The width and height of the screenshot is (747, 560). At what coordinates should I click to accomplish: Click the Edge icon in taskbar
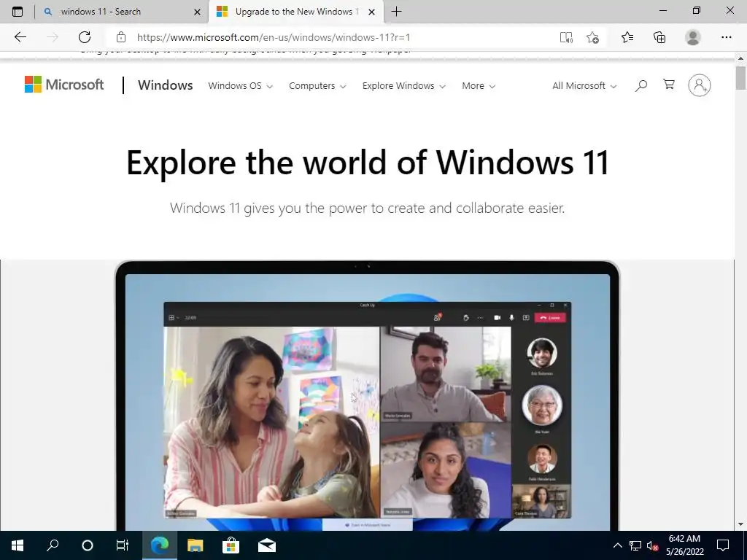click(160, 545)
